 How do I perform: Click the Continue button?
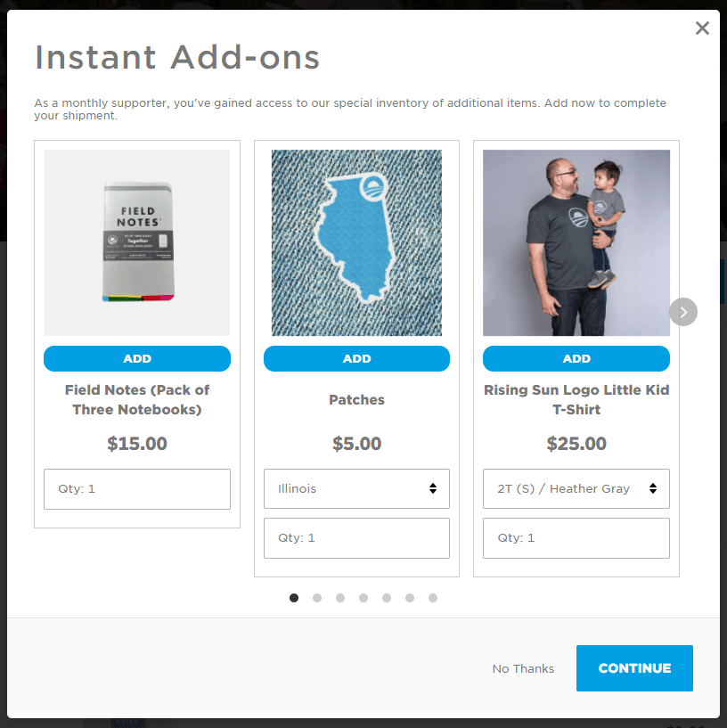click(634, 668)
